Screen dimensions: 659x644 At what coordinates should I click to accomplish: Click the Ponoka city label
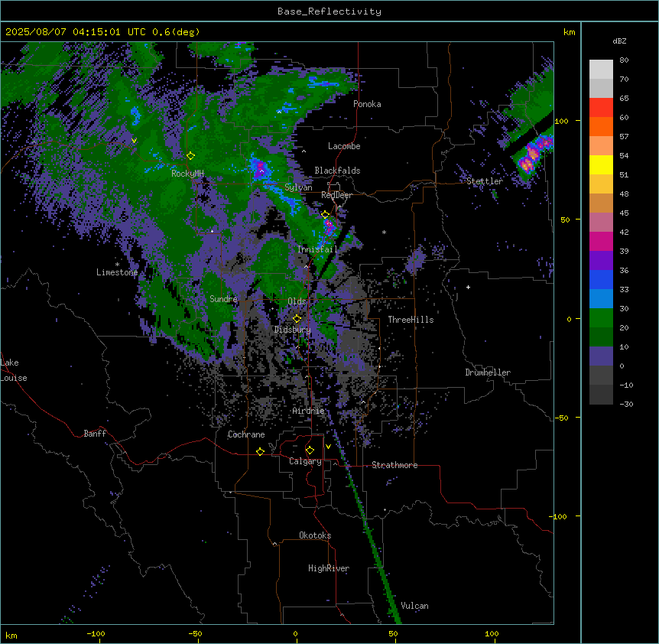pos(367,104)
